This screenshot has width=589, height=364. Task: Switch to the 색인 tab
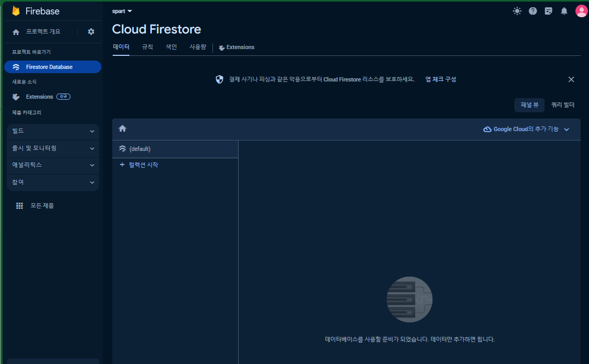[x=171, y=47]
